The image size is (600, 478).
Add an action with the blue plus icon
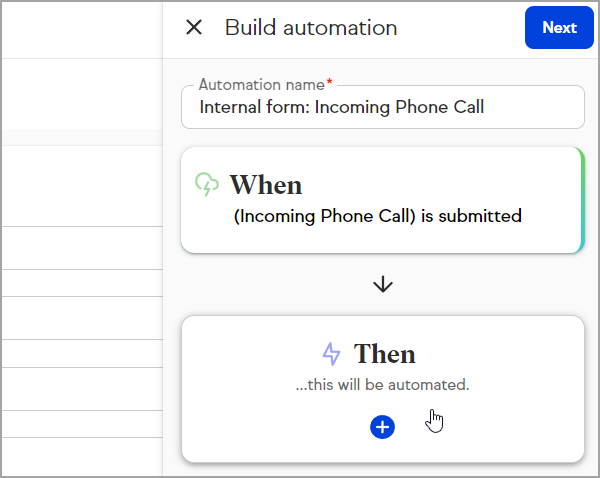pyautogui.click(x=382, y=427)
